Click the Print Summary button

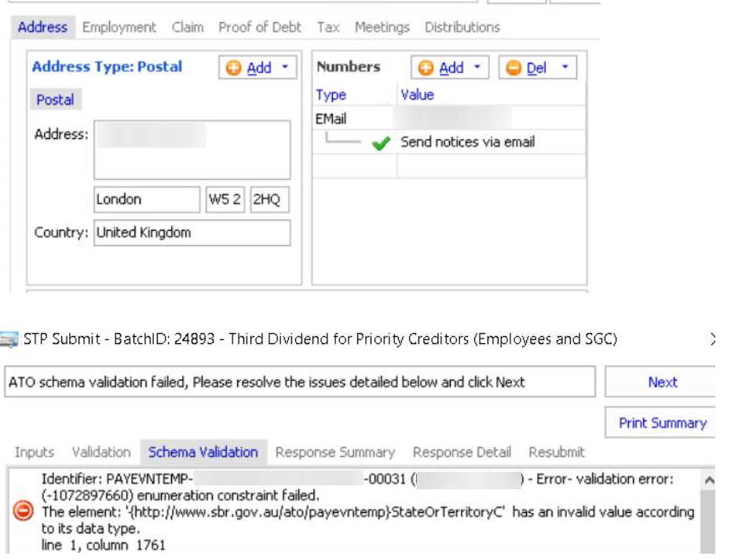tap(662, 423)
